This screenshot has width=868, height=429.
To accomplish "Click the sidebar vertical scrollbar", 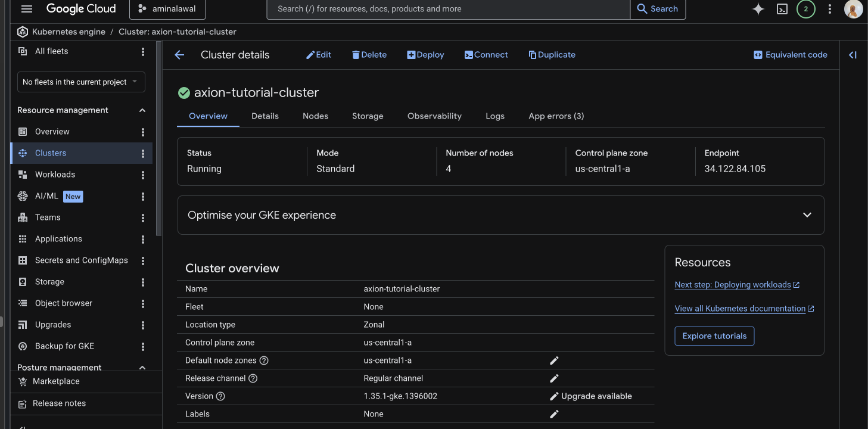I will click(158, 140).
